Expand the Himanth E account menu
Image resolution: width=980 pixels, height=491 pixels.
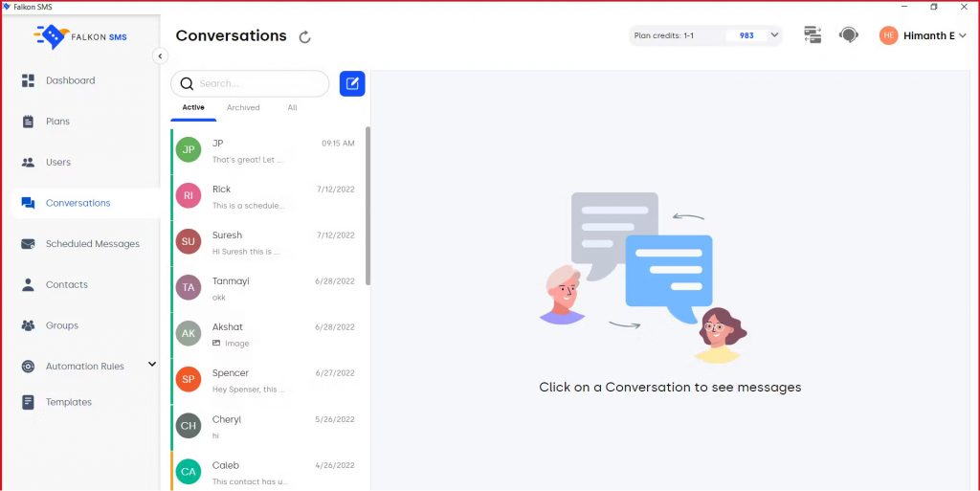[963, 35]
